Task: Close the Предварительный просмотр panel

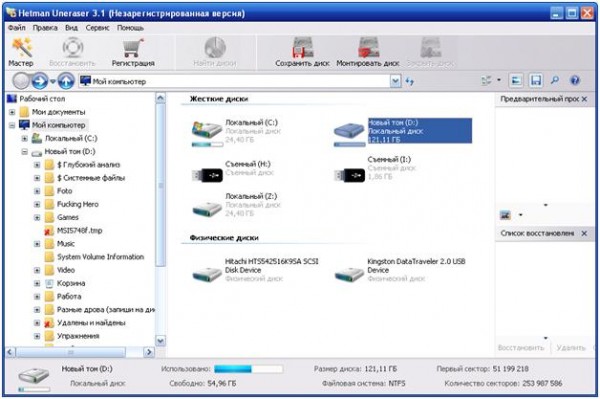Action: pyautogui.click(x=584, y=99)
